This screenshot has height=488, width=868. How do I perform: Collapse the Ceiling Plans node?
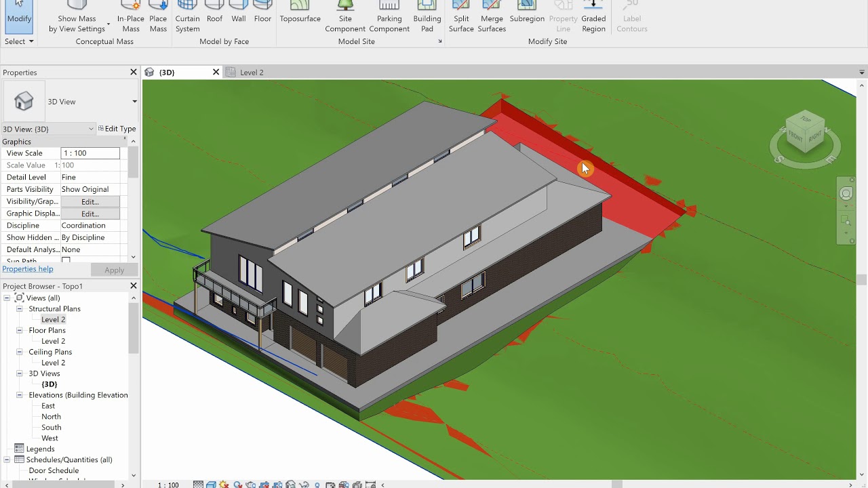pos(20,352)
